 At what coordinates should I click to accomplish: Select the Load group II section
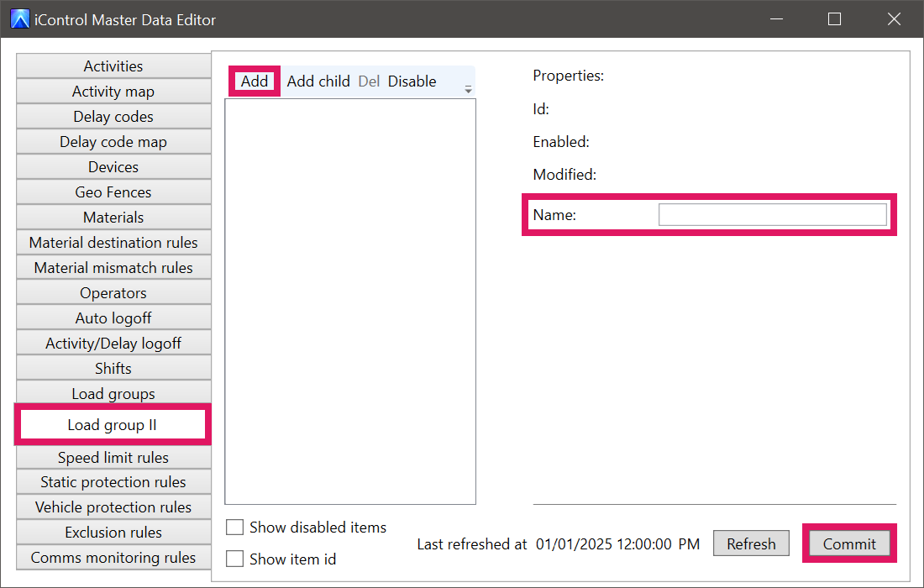tap(113, 425)
